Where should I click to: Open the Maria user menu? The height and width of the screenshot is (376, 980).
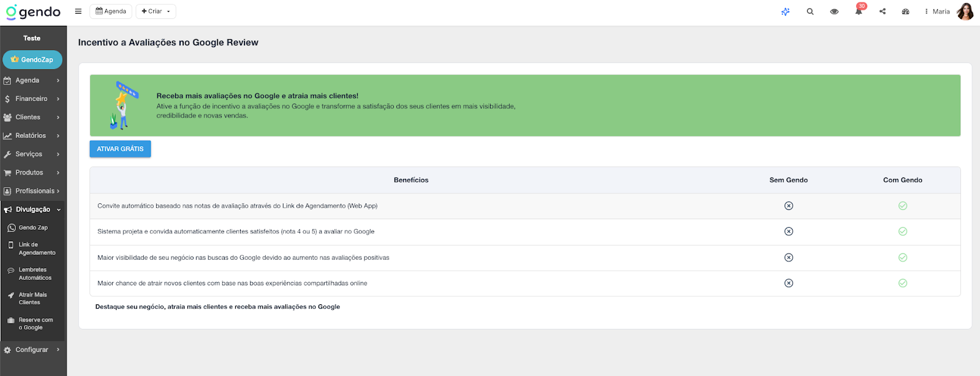coord(938,12)
